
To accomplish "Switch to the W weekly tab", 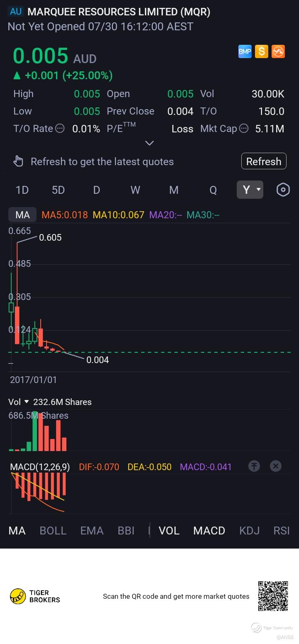I will click(135, 190).
